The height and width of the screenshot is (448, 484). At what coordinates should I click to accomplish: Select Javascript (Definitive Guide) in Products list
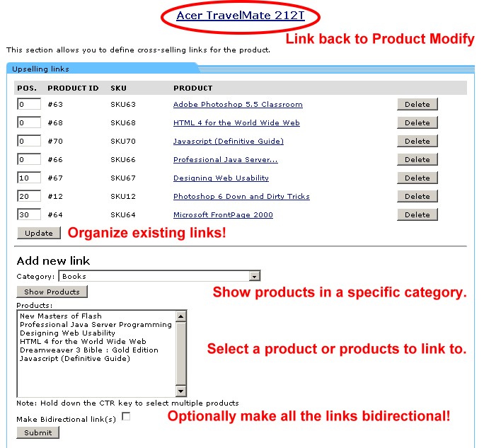[x=75, y=358]
